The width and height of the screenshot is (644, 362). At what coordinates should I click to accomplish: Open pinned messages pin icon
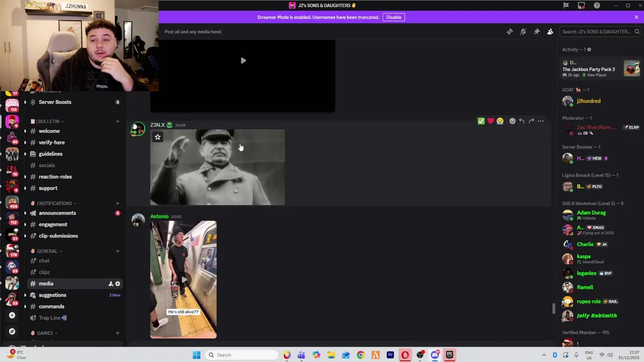tap(537, 32)
